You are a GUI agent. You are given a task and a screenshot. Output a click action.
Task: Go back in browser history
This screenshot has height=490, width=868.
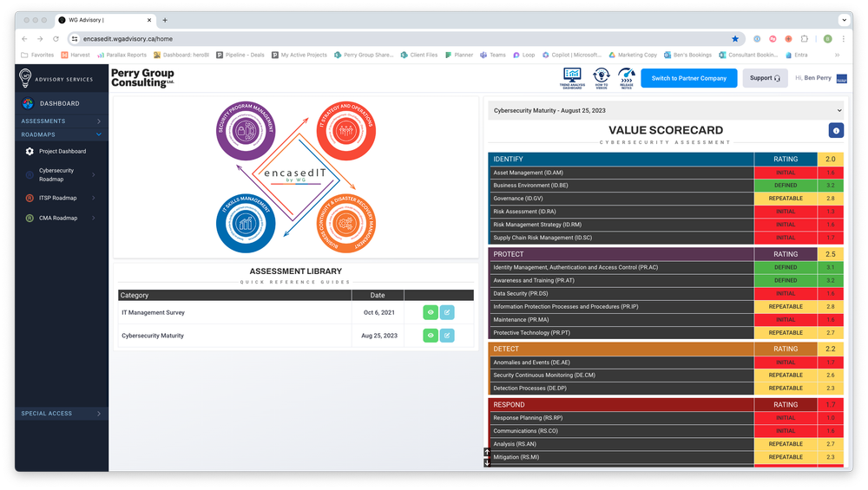click(24, 39)
